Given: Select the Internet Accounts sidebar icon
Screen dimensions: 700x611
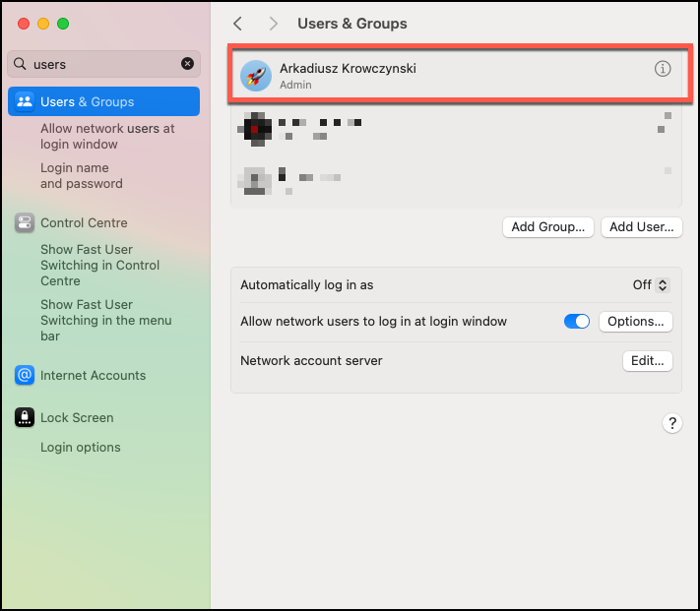Looking at the screenshot, I should (x=25, y=376).
